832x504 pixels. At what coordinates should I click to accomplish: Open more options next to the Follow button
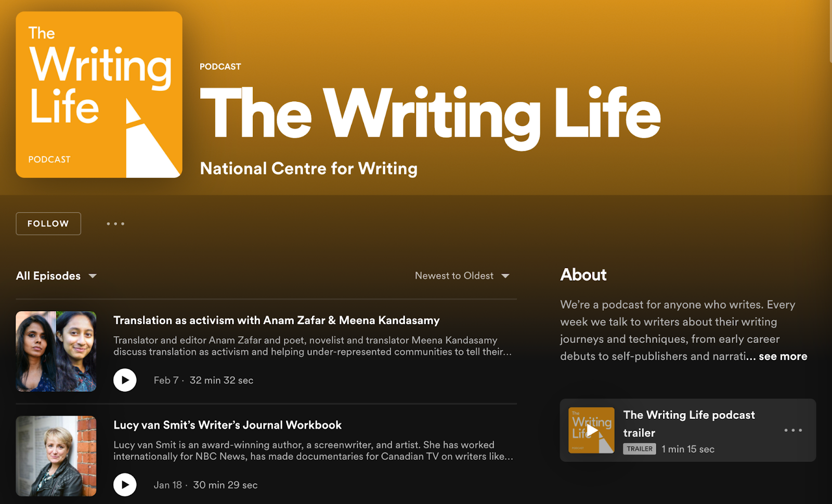coord(115,224)
